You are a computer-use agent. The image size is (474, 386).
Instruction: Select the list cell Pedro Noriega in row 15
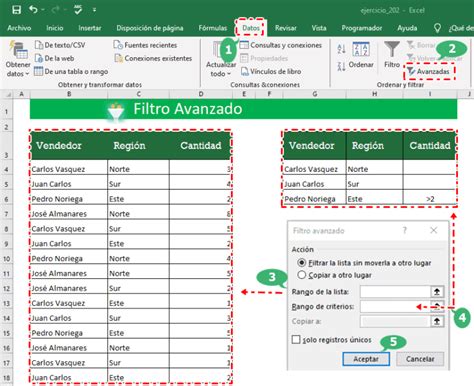tap(69, 333)
